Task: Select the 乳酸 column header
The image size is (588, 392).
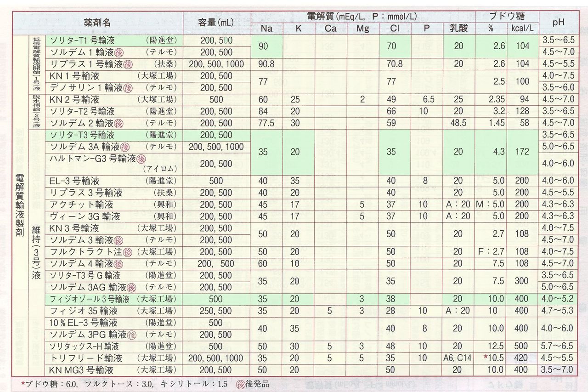Action: coord(458,28)
